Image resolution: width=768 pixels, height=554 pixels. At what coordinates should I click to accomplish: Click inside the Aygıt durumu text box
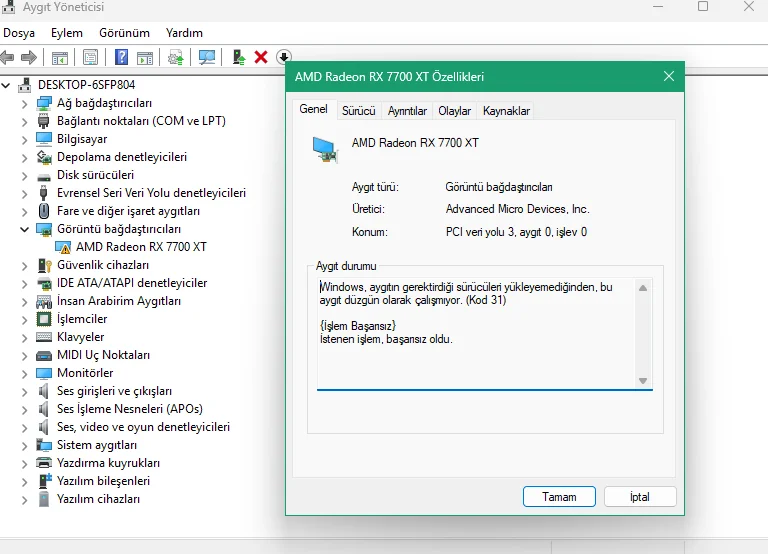[x=478, y=334]
